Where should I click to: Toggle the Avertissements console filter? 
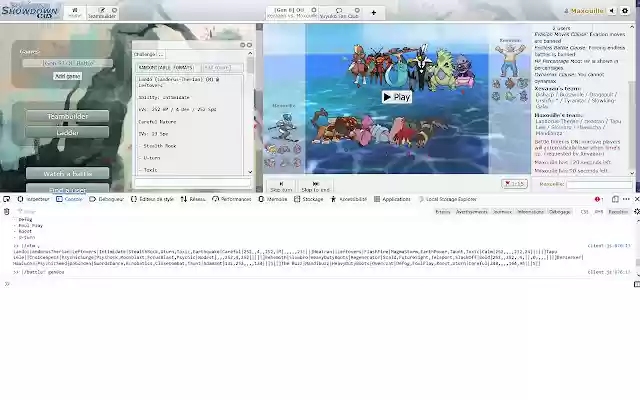[471, 212]
